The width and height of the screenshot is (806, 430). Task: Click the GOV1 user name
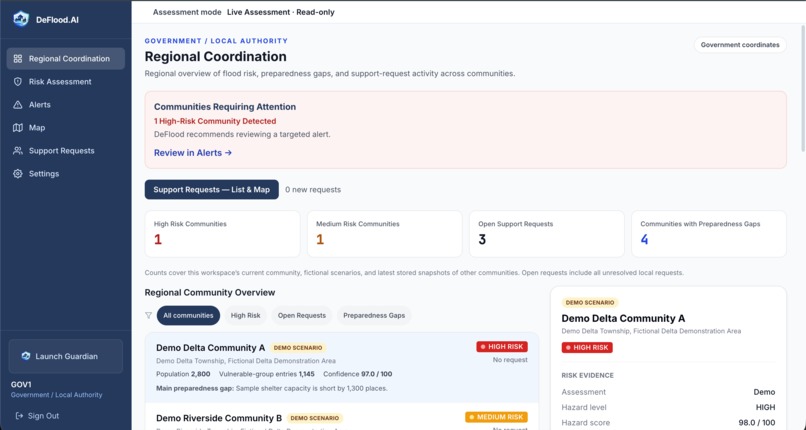pyautogui.click(x=21, y=385)
